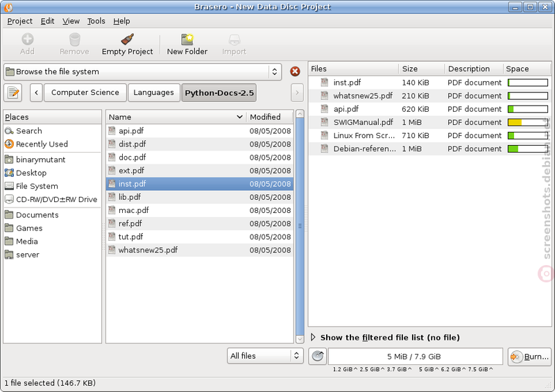
Task: Select dist.pdf in file browser
Action: click(x=200, y=144)
